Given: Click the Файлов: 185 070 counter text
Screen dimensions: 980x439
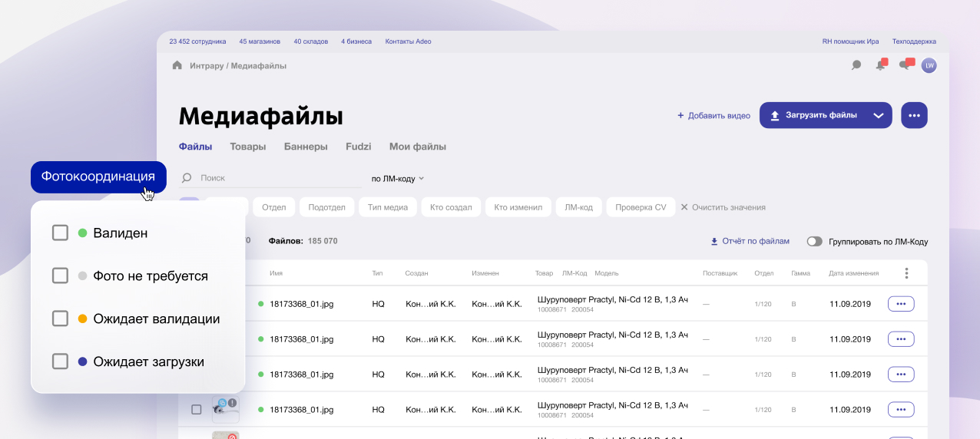Looking at the screenshot, I should (303, 241).
